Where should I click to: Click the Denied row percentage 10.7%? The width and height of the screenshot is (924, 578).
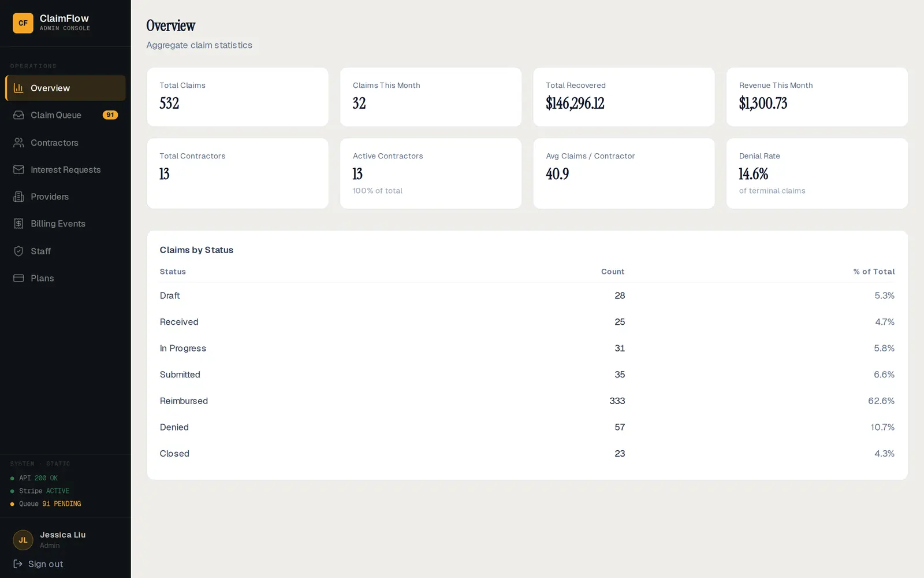tap(882, 427)
